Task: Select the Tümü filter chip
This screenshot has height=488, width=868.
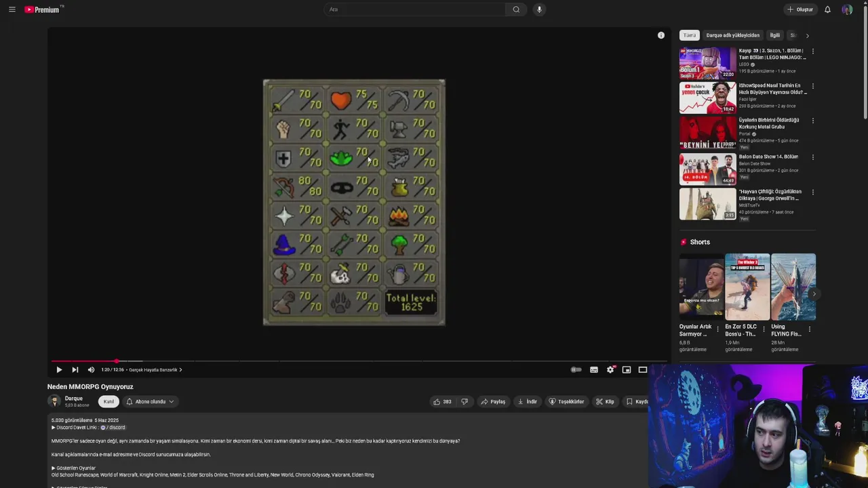Action: click(x=690, y=35)
